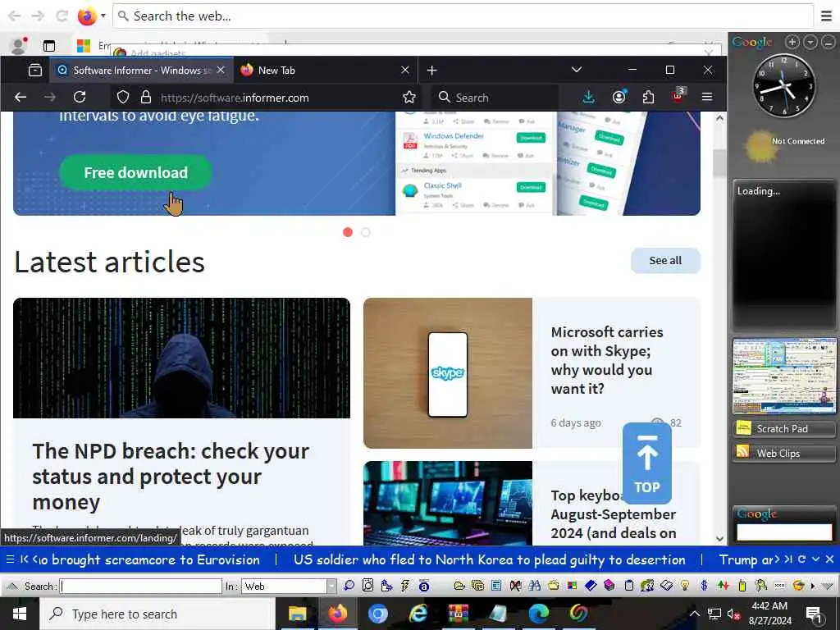Click the tracking protection shield icon
Screen dimensions: 840x630
tap(123, 97)
